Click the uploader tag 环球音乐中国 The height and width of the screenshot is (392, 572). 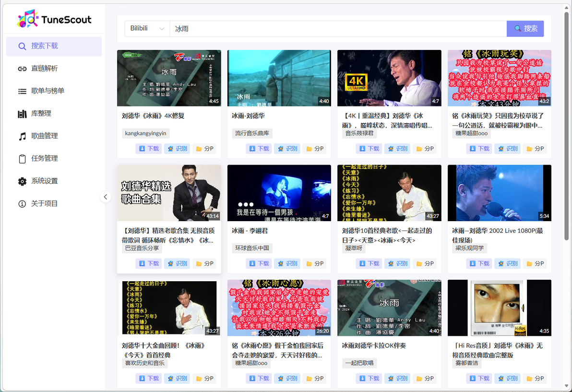[252, 249]
